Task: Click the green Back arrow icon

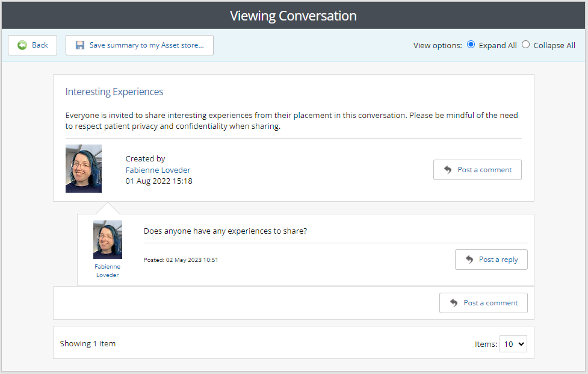Action: coord(22,45)
